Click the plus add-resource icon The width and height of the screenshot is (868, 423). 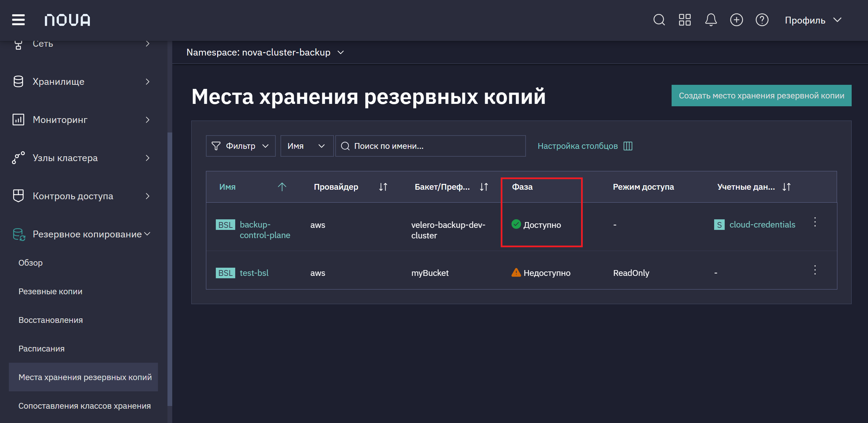pos(736,20)
